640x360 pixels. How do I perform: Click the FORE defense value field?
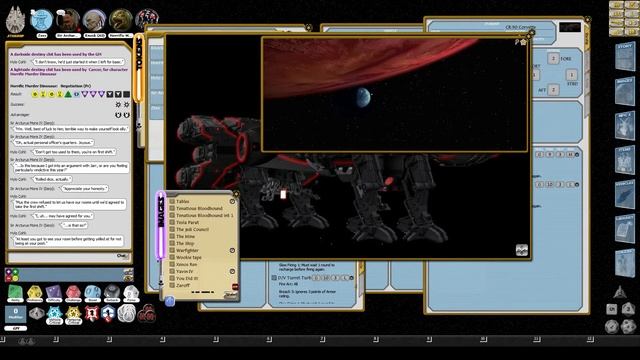coord(553,58)
